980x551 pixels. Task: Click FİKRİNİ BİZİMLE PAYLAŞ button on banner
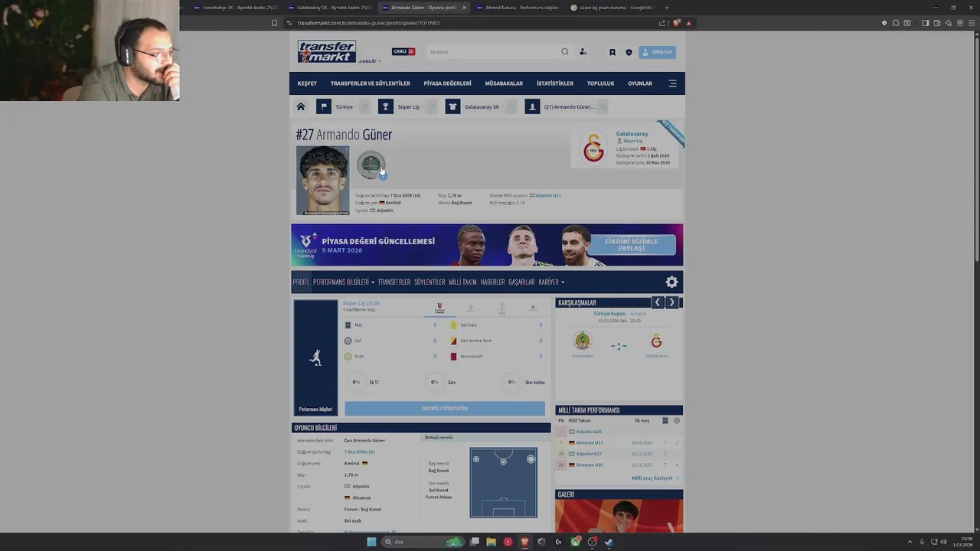[632, 245]
